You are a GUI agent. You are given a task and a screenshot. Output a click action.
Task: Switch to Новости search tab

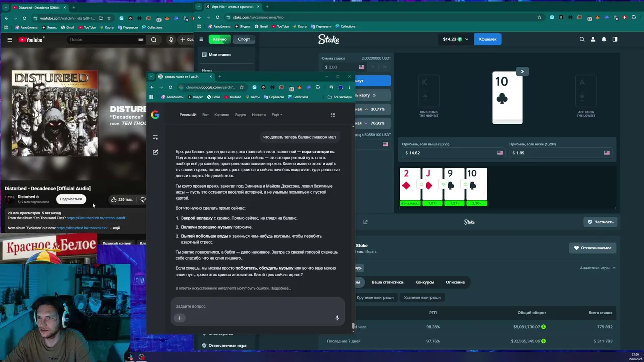[x=259, y=115]
